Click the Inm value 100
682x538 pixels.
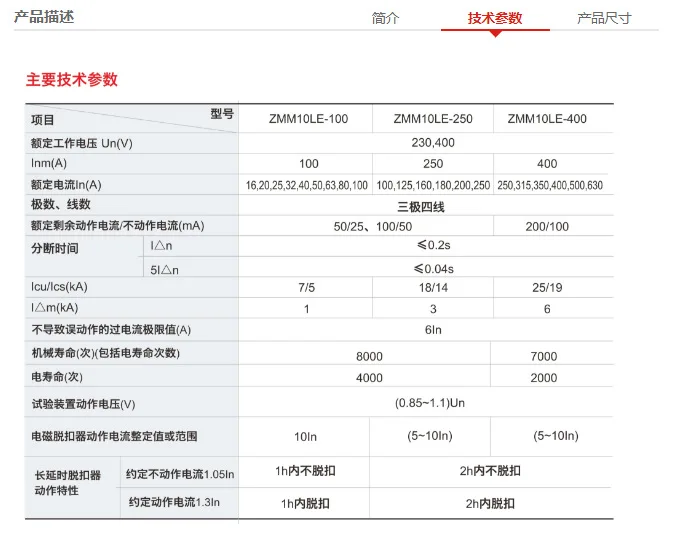308,164
